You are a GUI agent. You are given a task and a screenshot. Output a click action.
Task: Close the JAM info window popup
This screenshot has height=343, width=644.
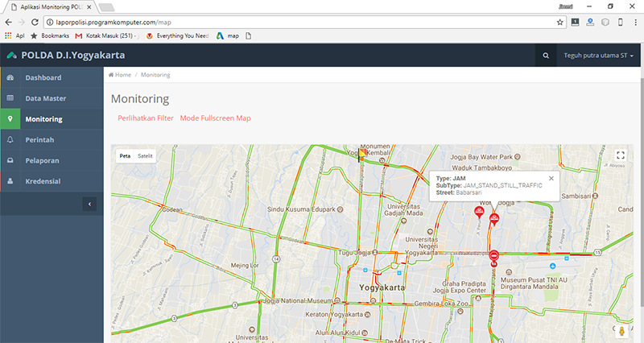[551, 178]
